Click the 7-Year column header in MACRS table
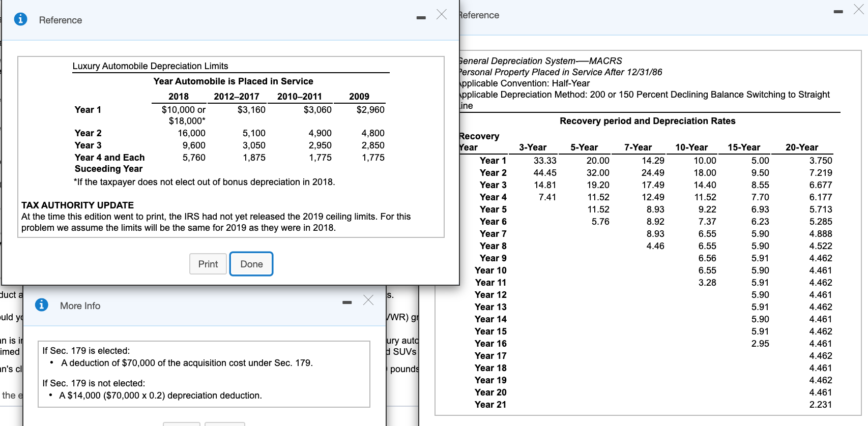Viewport: 868px width, 426px height. [x=638, y=147]
